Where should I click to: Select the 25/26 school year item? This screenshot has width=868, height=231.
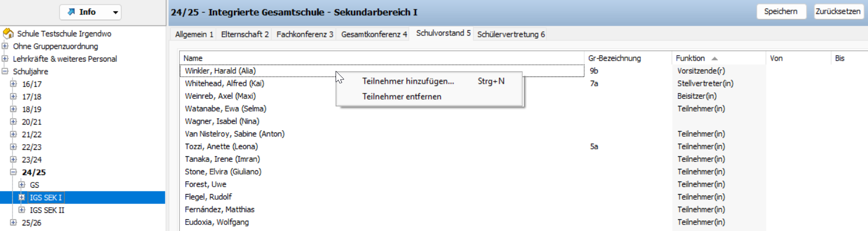[x=31, y=223]
